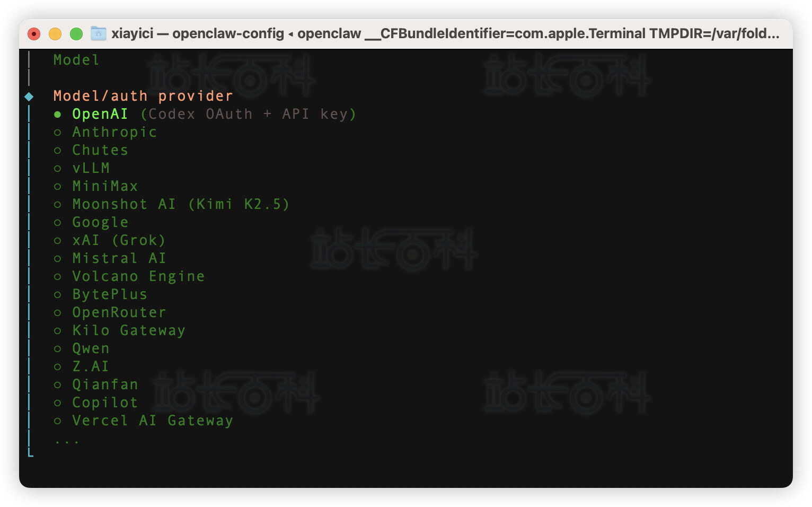Pick the OpenRouter provider option
Image resolution: width=812 pixels, height=507 pixels.
click(109, 312)
